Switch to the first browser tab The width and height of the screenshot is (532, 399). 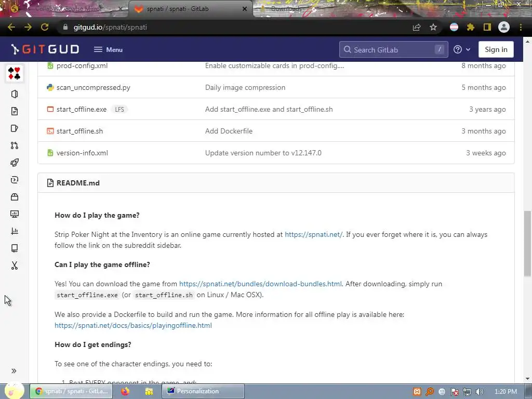click(64, 9)
